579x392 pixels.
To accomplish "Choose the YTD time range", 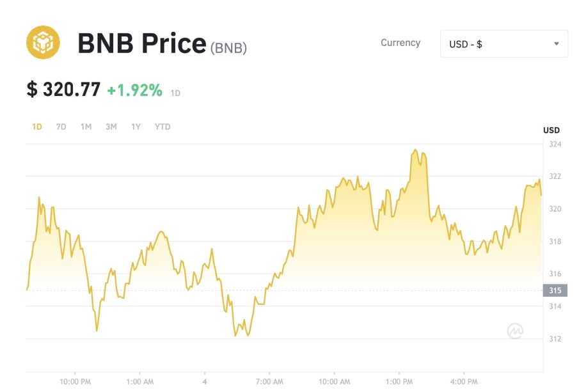I will [x=163, y=127].
